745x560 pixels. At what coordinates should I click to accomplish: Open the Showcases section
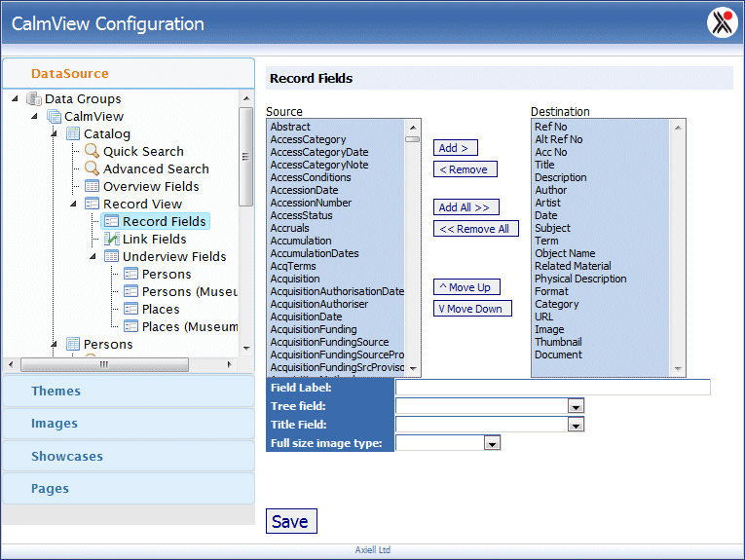click(129, 456)
